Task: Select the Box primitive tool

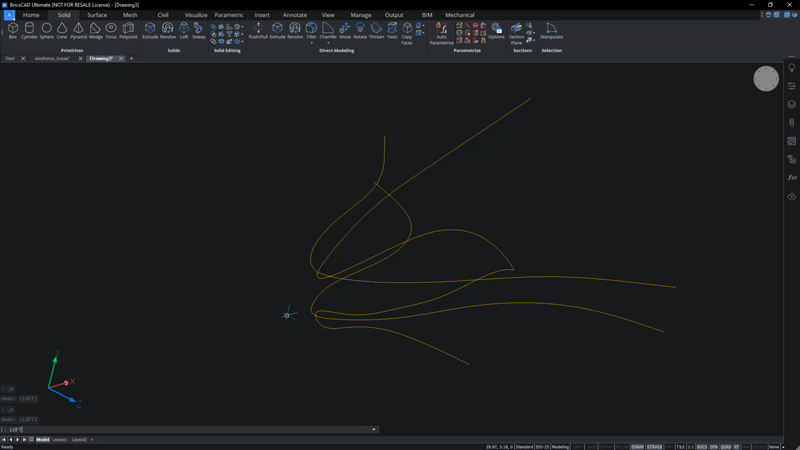Action: 13,31
